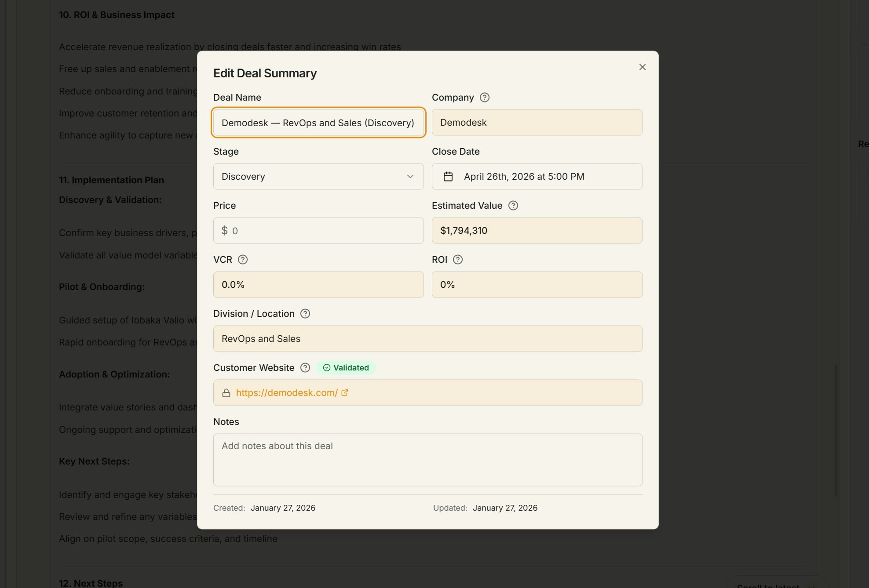Follow the https://demodesk.com/ link
This screenshot has width=869, height=588.
(286, 392)
